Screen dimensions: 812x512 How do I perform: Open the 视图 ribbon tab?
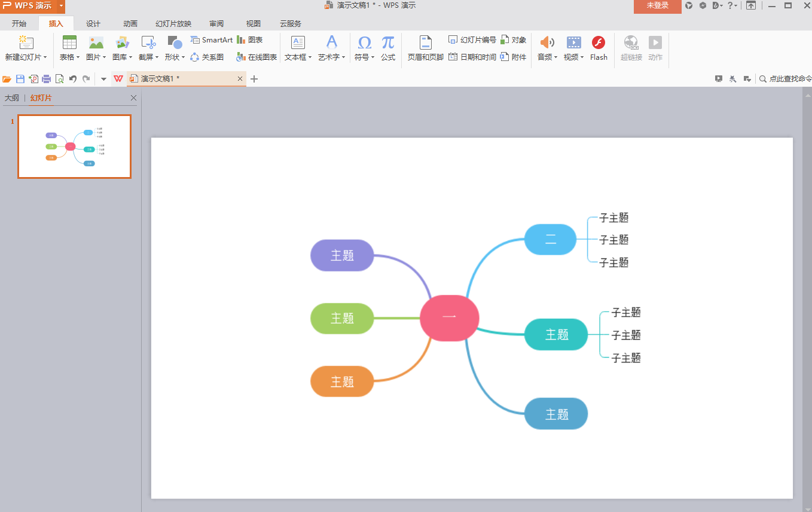click(x=254, y=24)
